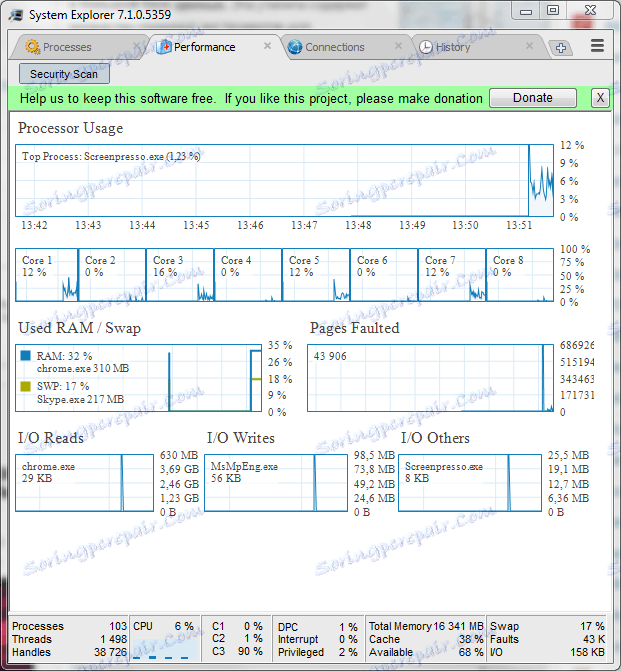Click 'chrome.exe 310 MB' text
The height and width of the screenshot is (671, 621).
pyautogui.click(x=83, y=368)
